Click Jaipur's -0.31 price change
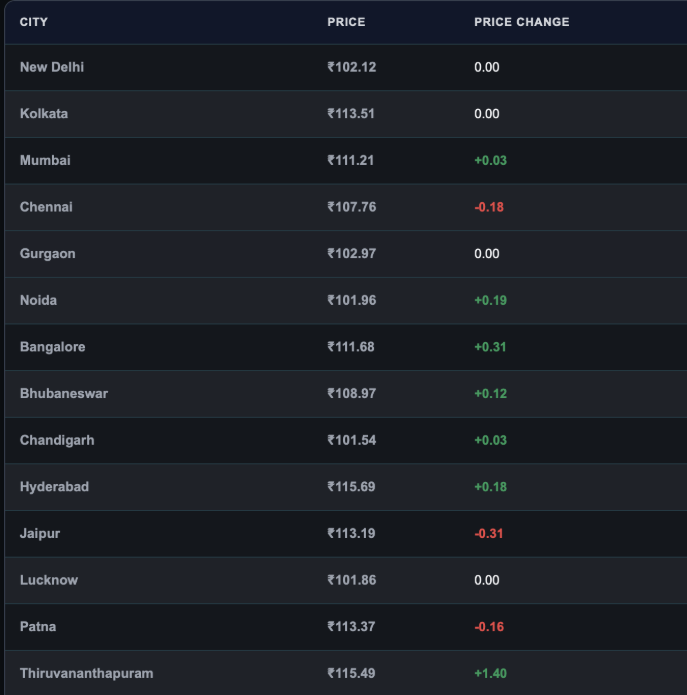 click(489, 533)
